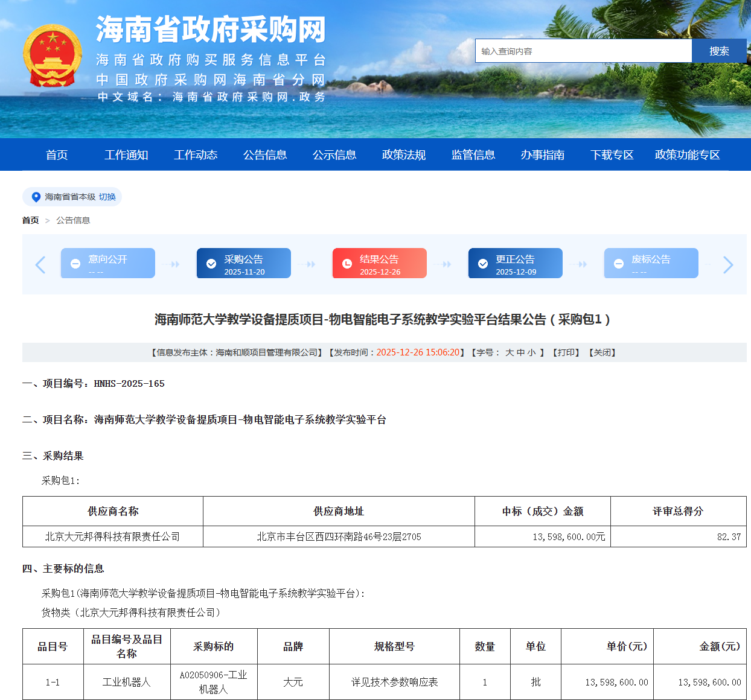The image size is (751, 700).
Task: Open the 政策法规 menu item
Action: 403,154
